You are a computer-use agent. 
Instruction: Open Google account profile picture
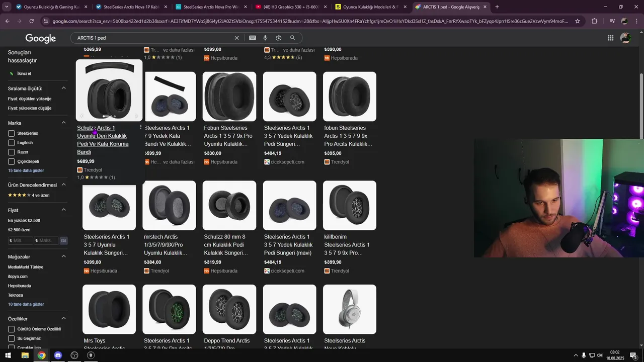pos(625,38)
